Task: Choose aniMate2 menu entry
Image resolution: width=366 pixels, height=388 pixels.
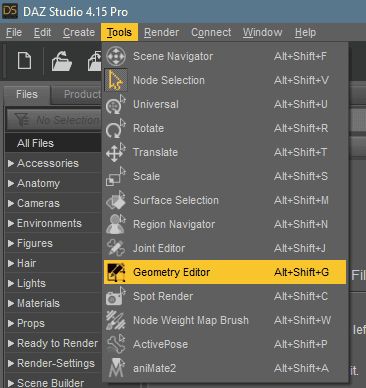Action: [225, 368]
